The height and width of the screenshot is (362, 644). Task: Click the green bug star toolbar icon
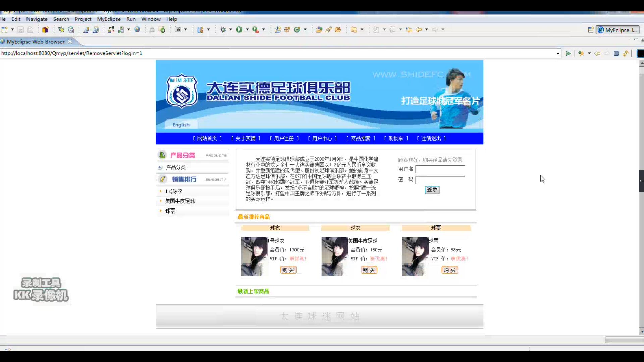61,29
